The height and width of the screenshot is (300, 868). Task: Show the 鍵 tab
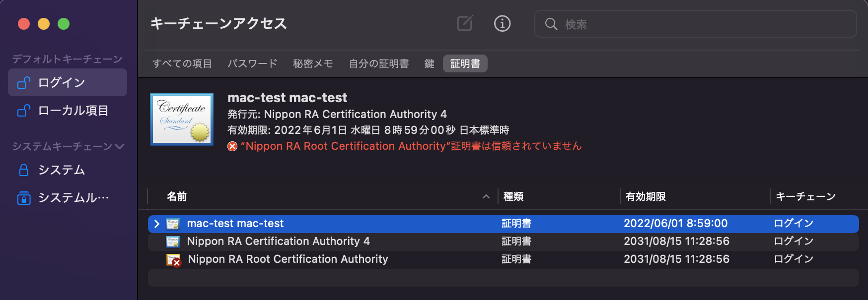tap(429, 63)
